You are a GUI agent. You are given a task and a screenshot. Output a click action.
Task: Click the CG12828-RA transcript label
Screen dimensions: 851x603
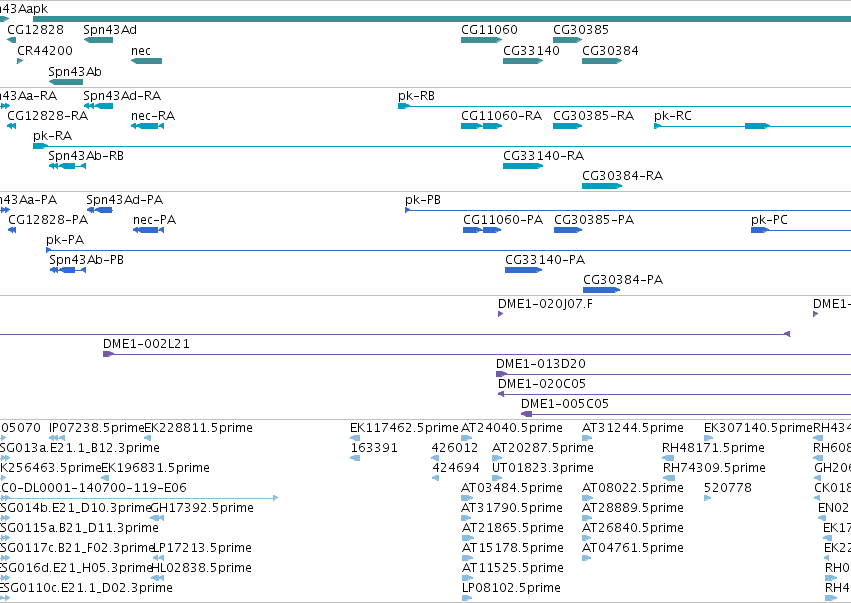(47, 116)
